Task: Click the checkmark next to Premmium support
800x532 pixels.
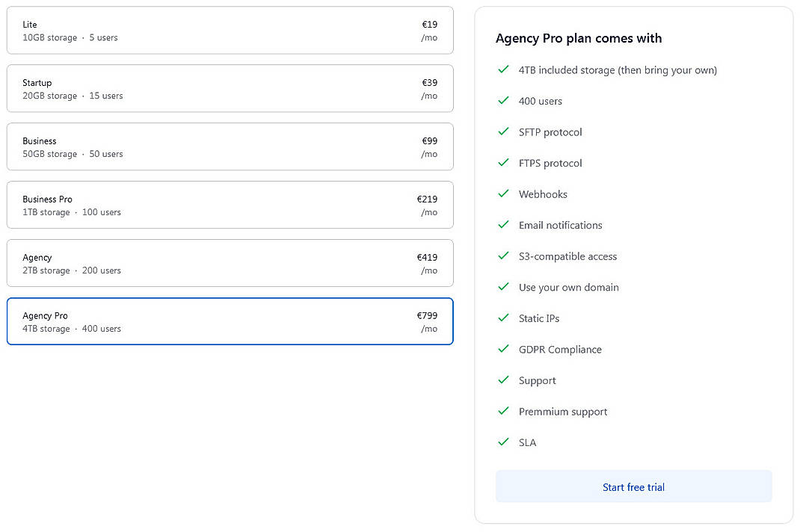Action: tap(503, 411)
